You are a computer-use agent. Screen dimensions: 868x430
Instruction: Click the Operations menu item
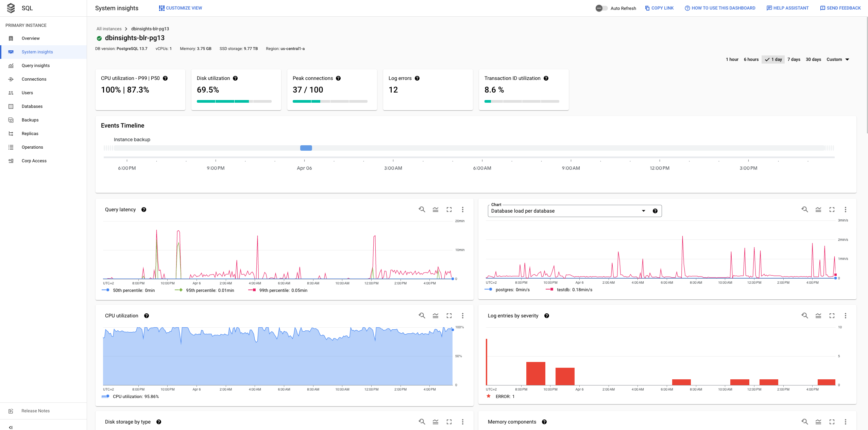pyautogui.click(x=32, y=147)
